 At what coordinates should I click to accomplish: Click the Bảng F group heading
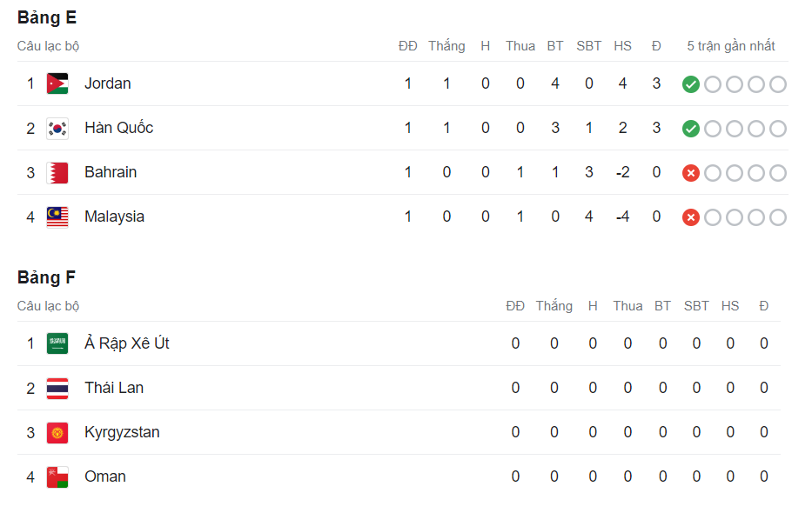[47, 277]
